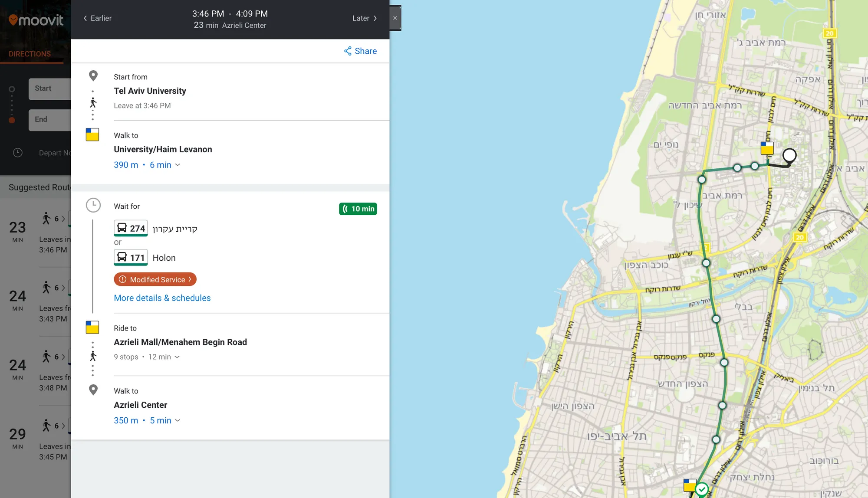Click the start location pin icon
Image resolution: width=868 pixels, height=498 pixels.
click(x=93, y=76)
